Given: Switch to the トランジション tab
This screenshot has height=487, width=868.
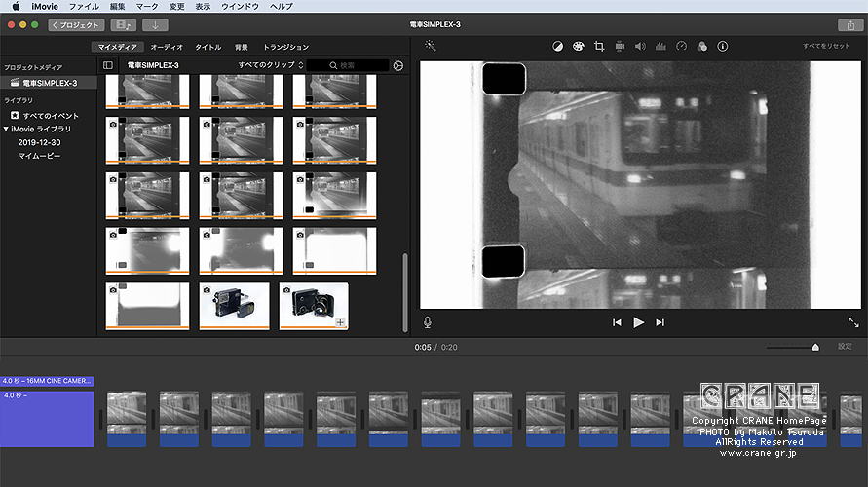Looking at the screenshot, I should click(285, 47).
